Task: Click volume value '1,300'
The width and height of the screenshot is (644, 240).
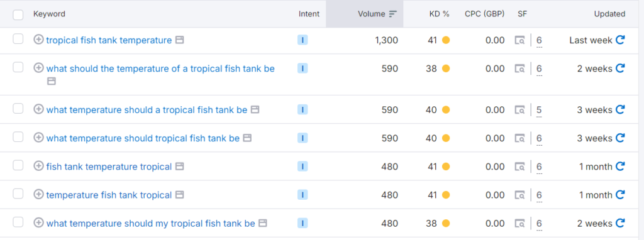Action: [387, 40]
